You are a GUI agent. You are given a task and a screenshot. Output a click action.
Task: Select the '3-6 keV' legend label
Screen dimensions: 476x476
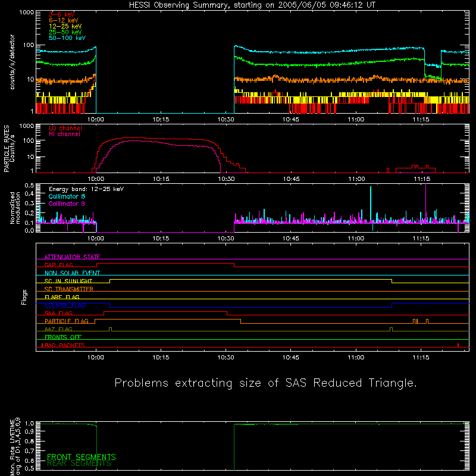click(x=61, y=14)
